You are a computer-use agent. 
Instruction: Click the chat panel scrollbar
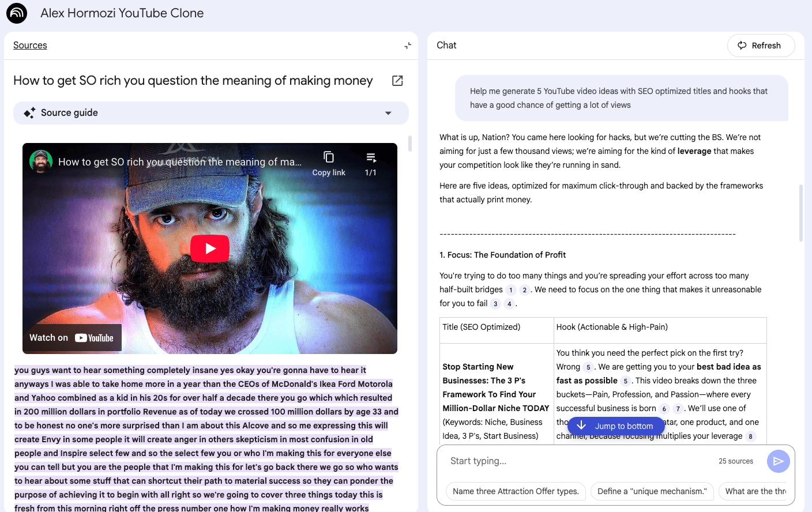point(800,213)
